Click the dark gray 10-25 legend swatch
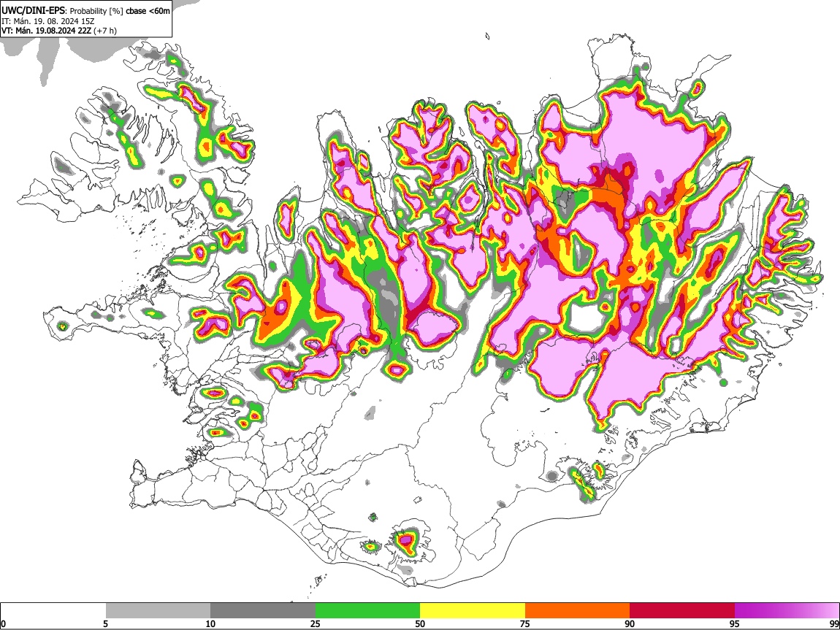The width and height of the screenshot is (840, 630). pos(263,611)
